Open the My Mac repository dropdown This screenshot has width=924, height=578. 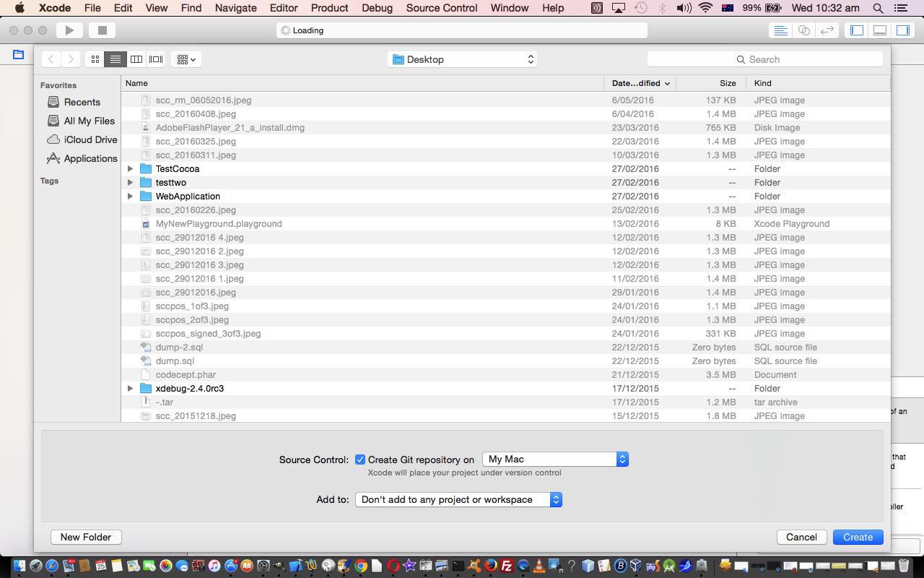555,459
